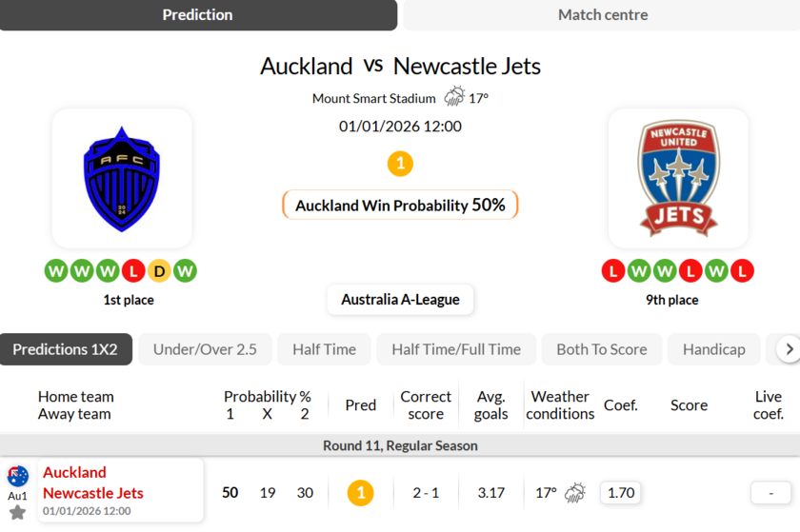800x532 pixels.
Task: Click the weather icon beside Mount Smart Stadium
Action: (454, 97)
